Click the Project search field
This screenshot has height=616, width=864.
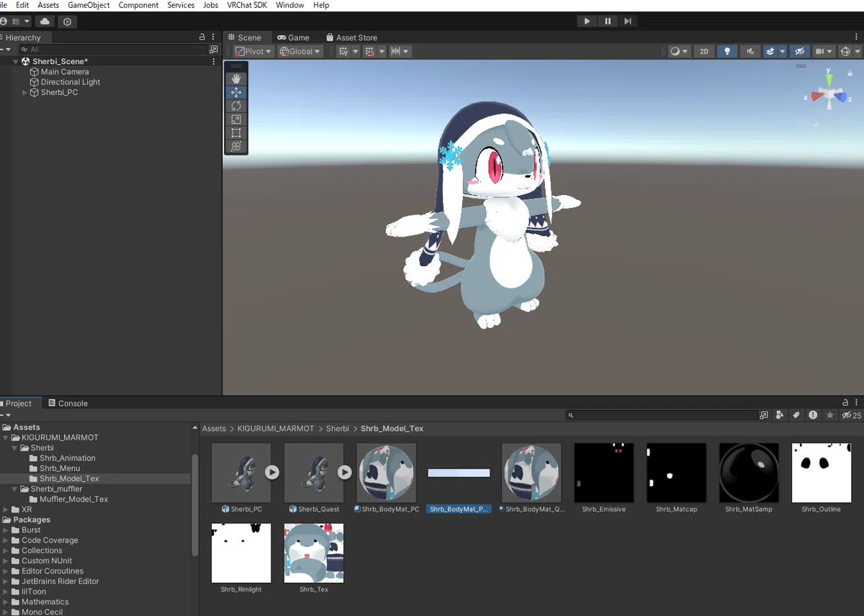click(661, 415)
